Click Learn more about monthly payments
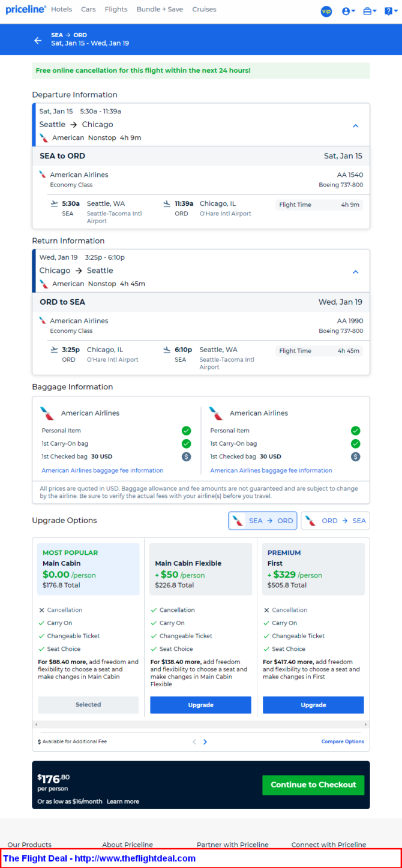This screenshot has height=868, width=402. pyautogui.click(x=123, y=801)
